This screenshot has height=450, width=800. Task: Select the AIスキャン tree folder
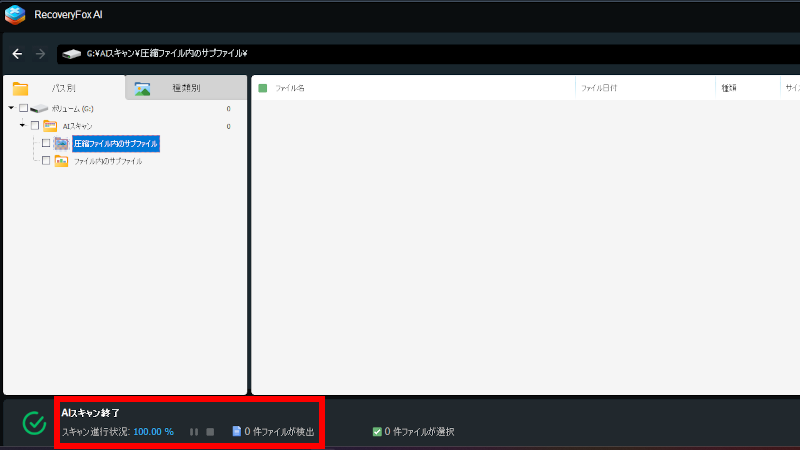(x=77, y=126)
